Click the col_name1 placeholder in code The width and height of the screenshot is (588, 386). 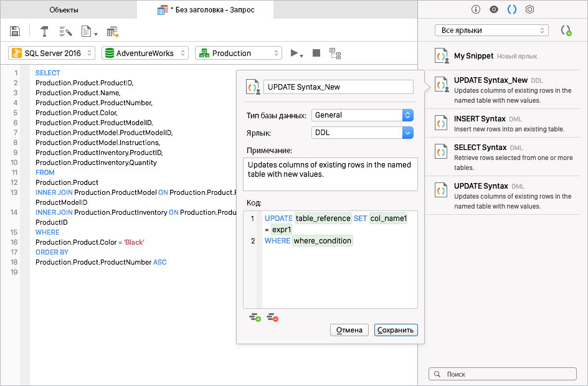click(x=389, y=218)
